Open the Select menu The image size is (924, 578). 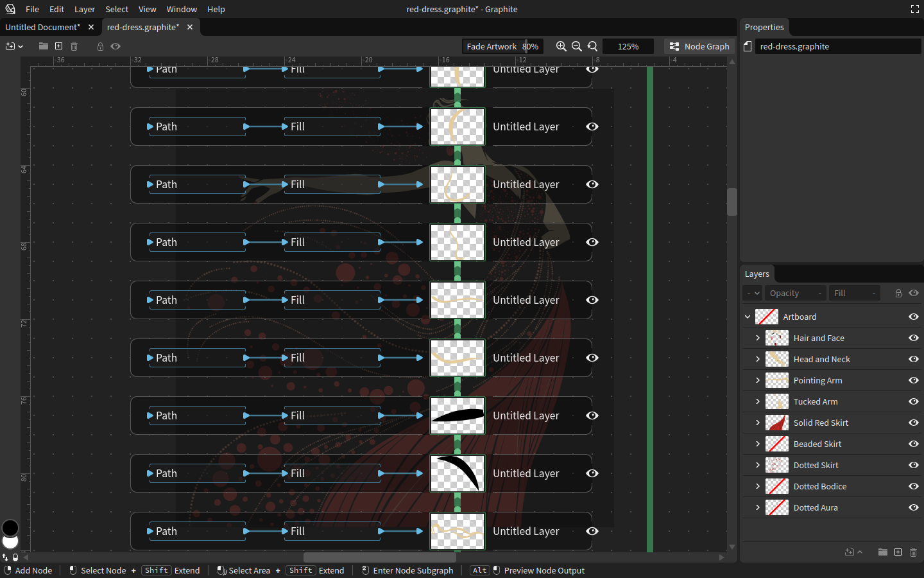[117, 9]
